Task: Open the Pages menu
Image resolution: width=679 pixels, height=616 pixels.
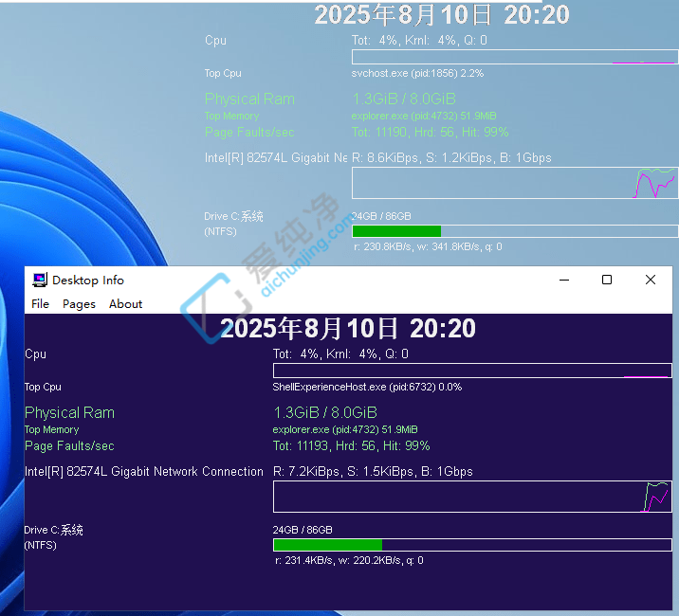Action: 79,304
